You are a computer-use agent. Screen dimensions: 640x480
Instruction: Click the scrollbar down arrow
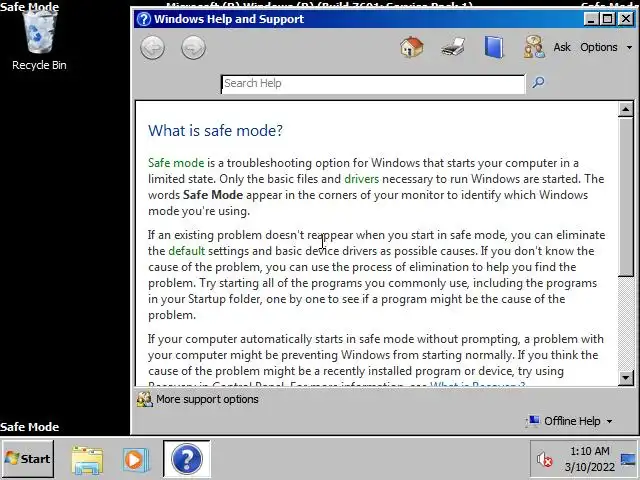point(626,378)
